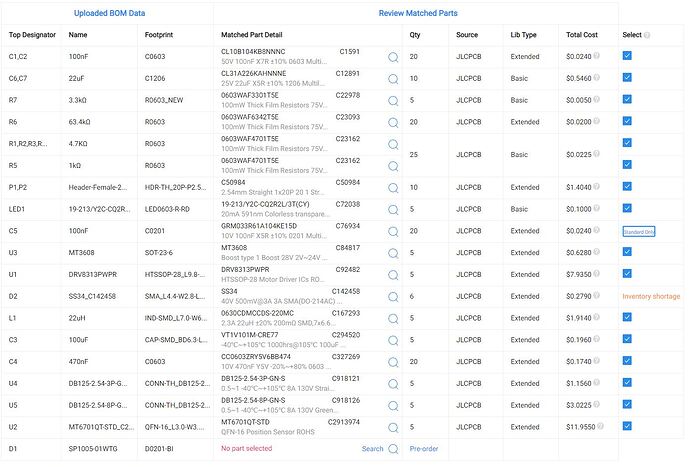The height and width of the screenshot is (467, 690).
Task: Toggle select checkbox for C6,C7 row
Action: pos(627,77)
